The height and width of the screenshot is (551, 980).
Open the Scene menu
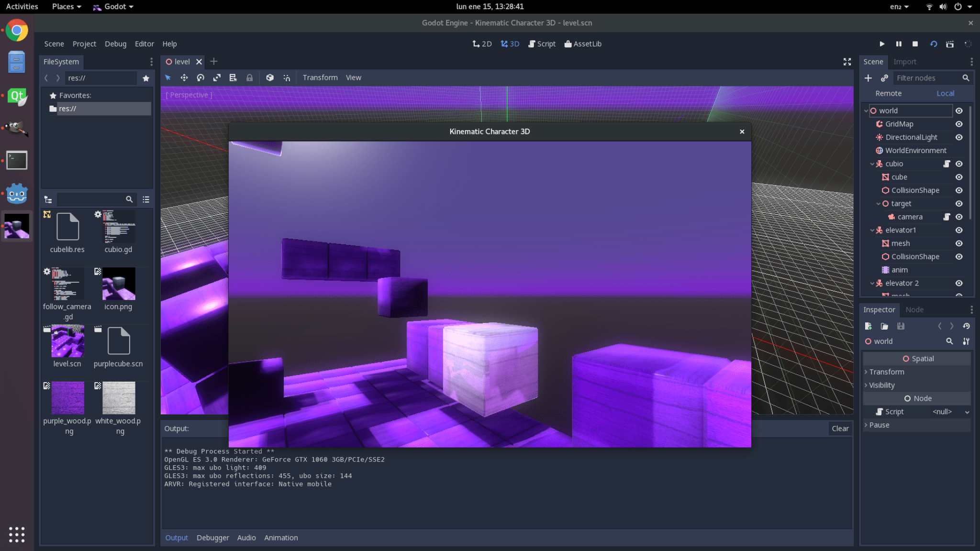(54, 44)
